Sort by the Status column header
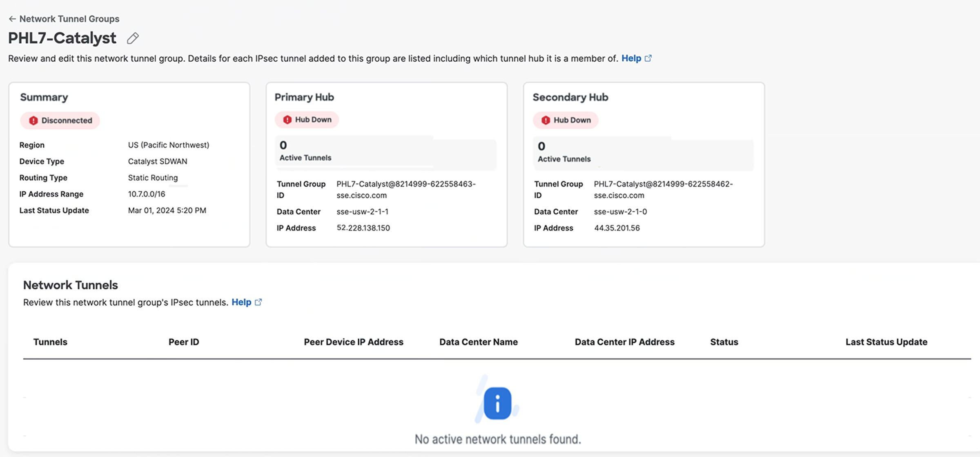 point(724,342)
